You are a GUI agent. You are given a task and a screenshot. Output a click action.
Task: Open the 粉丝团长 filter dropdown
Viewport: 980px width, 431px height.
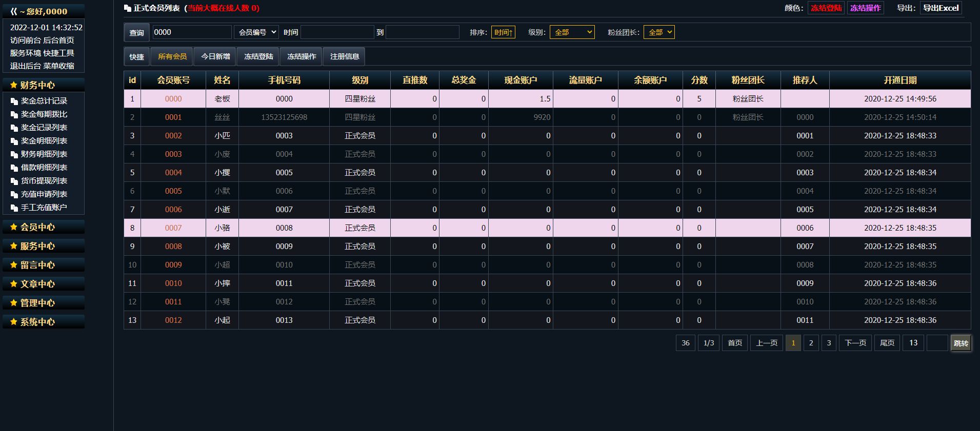pyautogui.click(x=658, y=32)
